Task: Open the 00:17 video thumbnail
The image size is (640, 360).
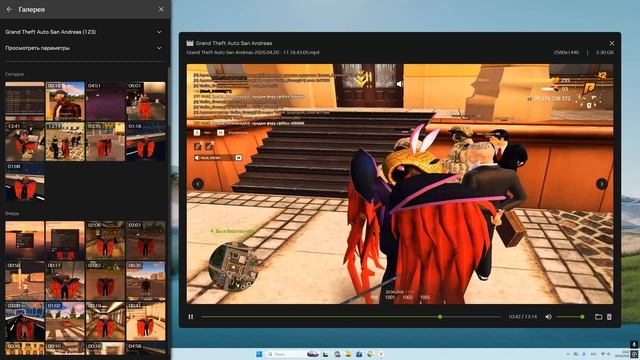Action: (65, 281)
